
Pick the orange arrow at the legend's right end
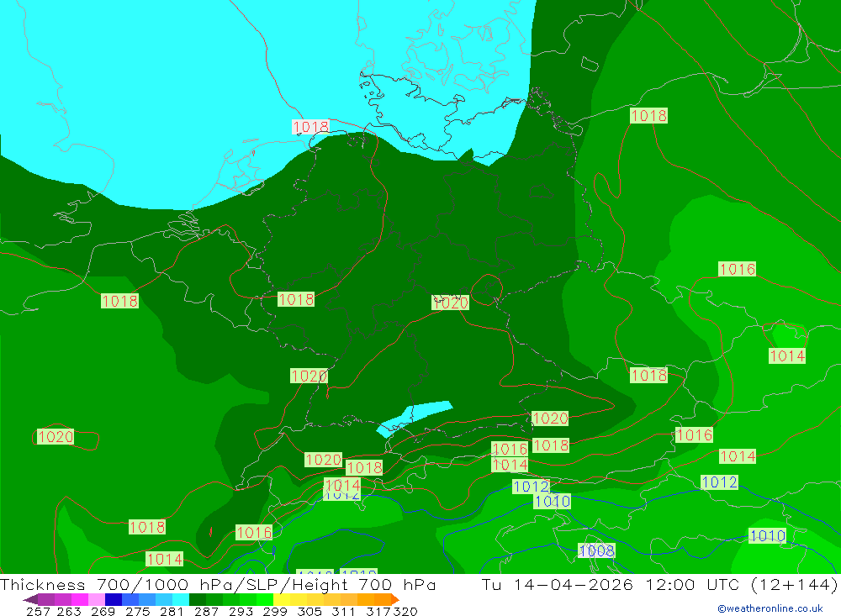(x=395, y=599)
